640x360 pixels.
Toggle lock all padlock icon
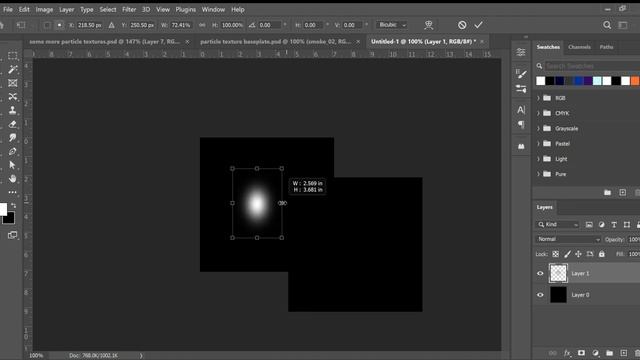[x=602, y=254]
